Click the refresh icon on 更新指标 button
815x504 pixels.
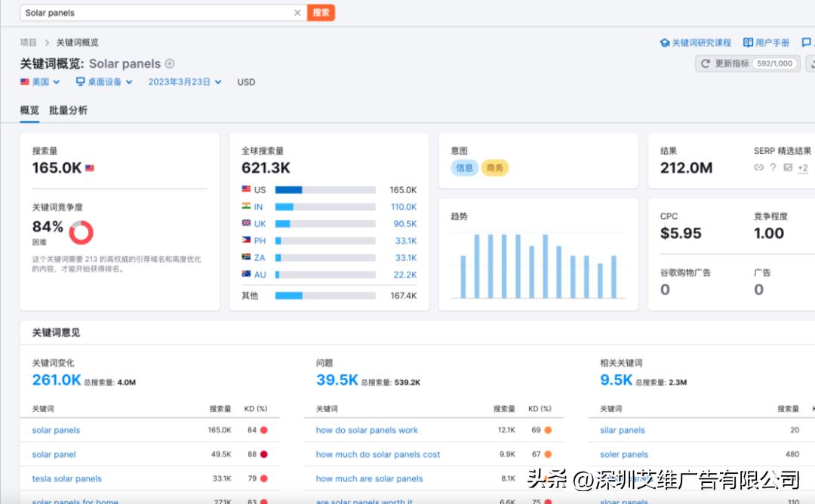point(704,63)
